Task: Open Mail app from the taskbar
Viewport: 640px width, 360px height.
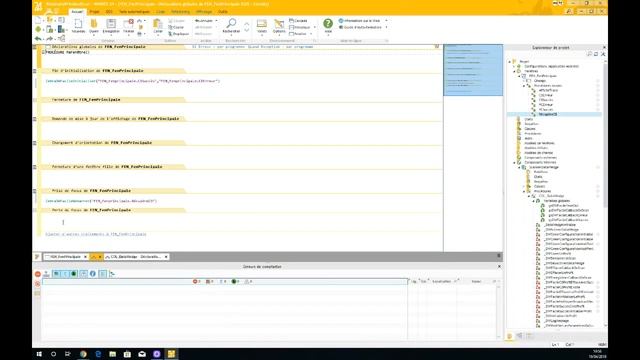Action: click(x=142, y=354)
